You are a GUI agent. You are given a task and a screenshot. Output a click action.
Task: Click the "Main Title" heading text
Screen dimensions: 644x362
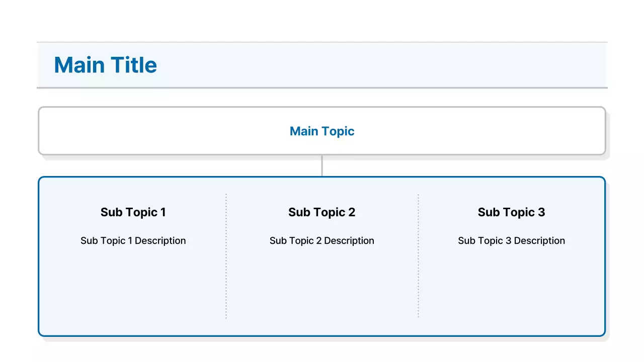pos(105,65)
